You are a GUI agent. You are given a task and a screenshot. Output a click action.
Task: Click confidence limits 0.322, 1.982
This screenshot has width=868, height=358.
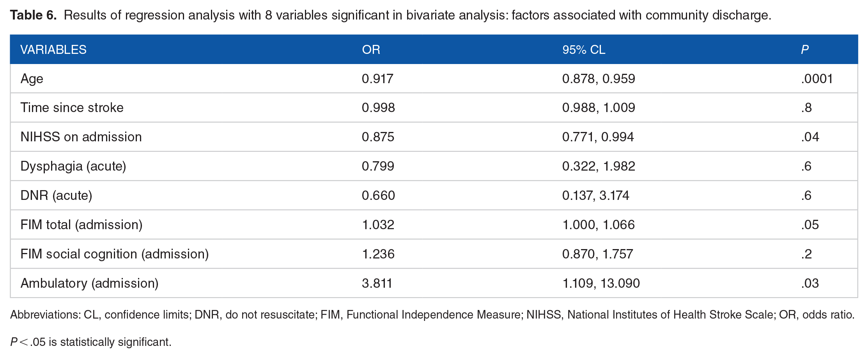click(x=599, y=166)
